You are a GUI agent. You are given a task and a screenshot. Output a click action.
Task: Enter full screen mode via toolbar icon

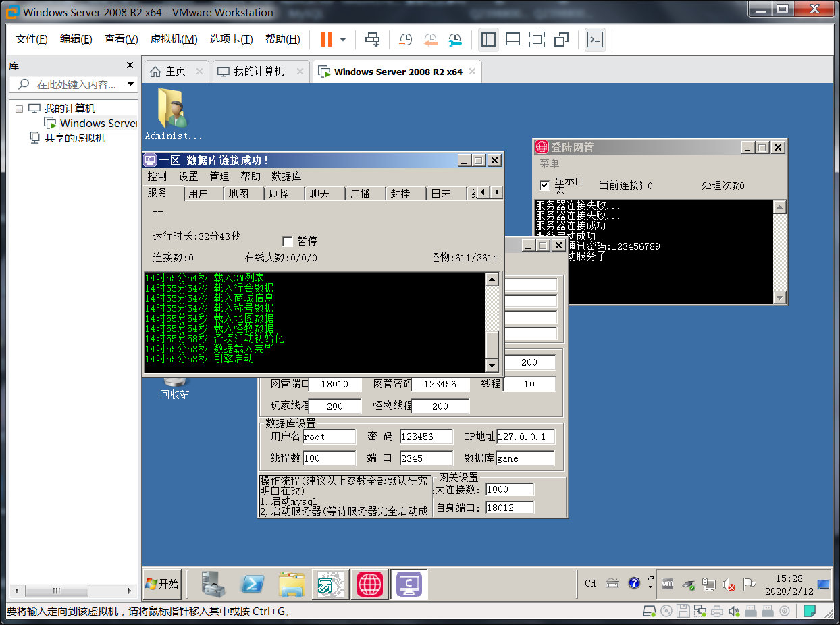(537, 40)
